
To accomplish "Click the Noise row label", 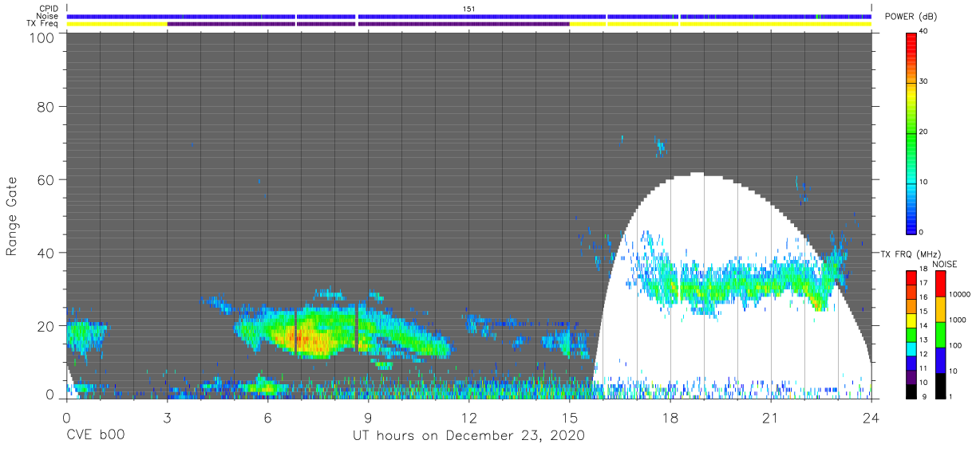I will coord(47,16).
